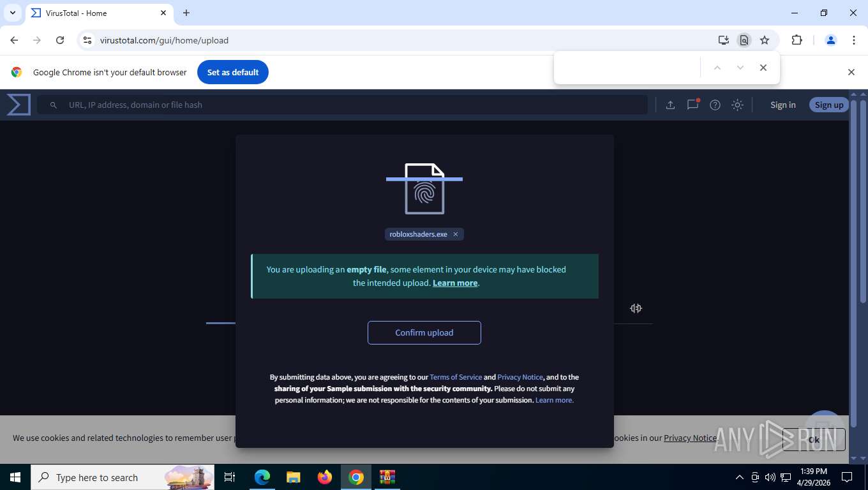
Task: Focus the URL, IP address, domain search field
Action: (x=342, y=105)
